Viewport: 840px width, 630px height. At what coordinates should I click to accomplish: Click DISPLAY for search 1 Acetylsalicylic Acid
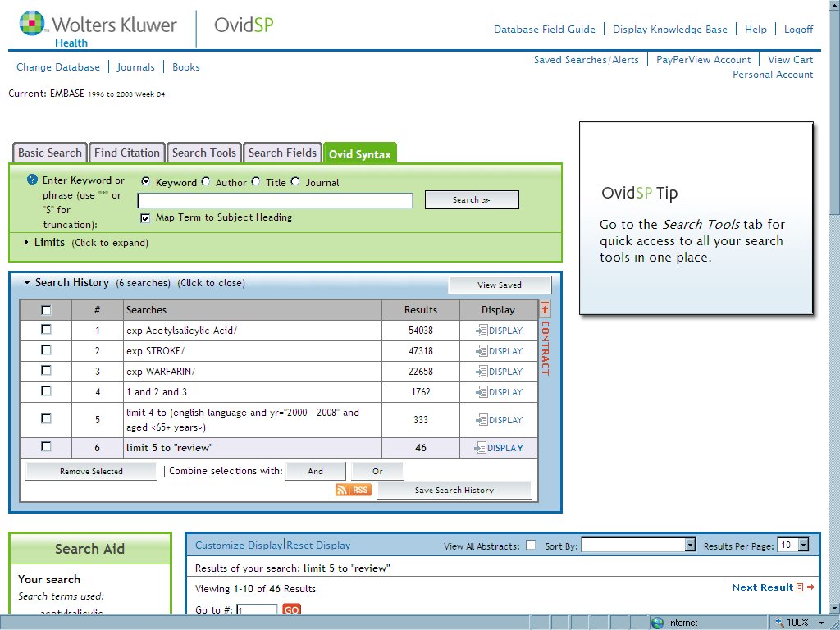[x=499, y=331]
